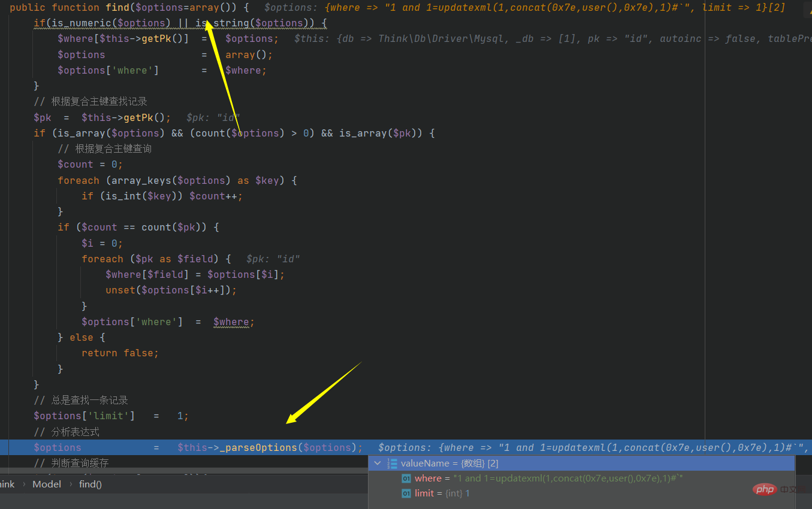Click the if (is_int($key)) $count++ line

162,196
